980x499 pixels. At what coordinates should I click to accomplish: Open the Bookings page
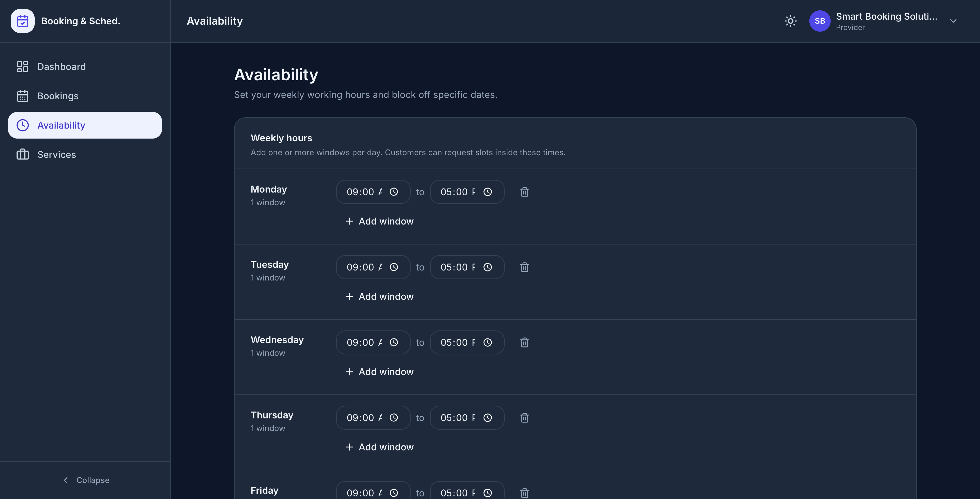pyautogui.click(x=85, y=96)
